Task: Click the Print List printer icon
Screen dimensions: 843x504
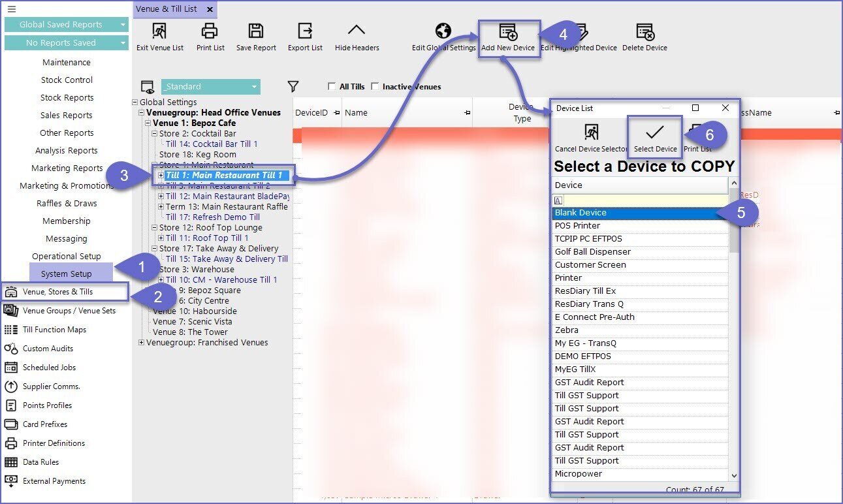Action: tap(210, 31)
